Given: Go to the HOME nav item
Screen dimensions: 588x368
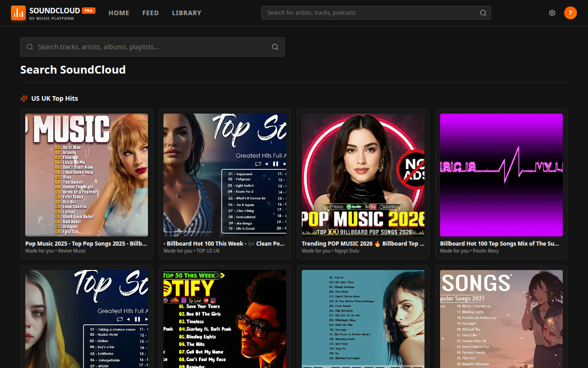Looking at the screenshot, I should 119,13.
